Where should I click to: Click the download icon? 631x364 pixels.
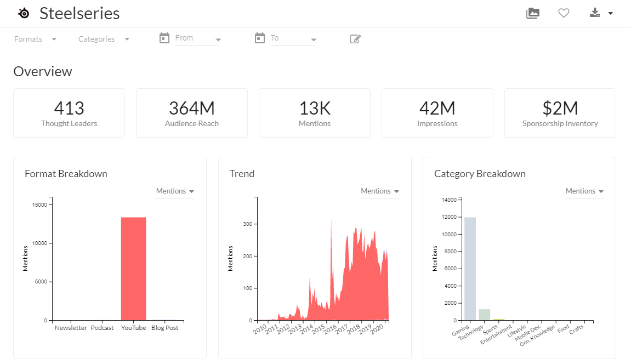click(x=595, y=13)
